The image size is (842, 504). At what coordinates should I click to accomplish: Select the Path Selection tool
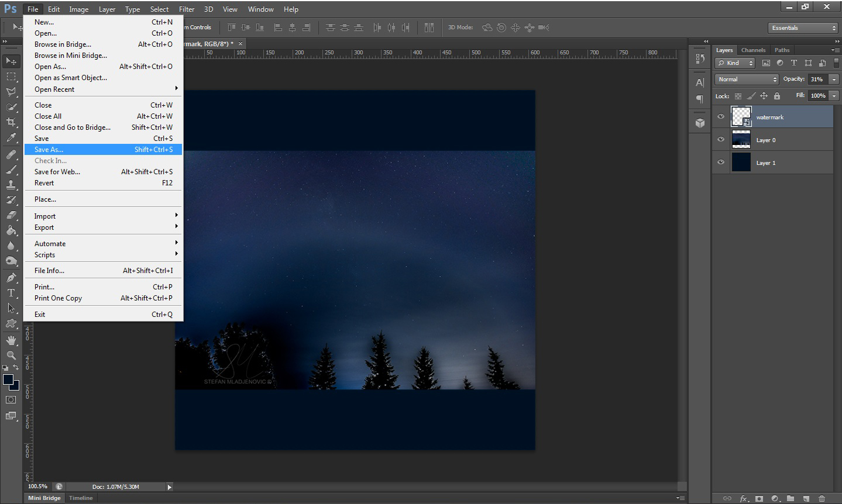point(11,308)
